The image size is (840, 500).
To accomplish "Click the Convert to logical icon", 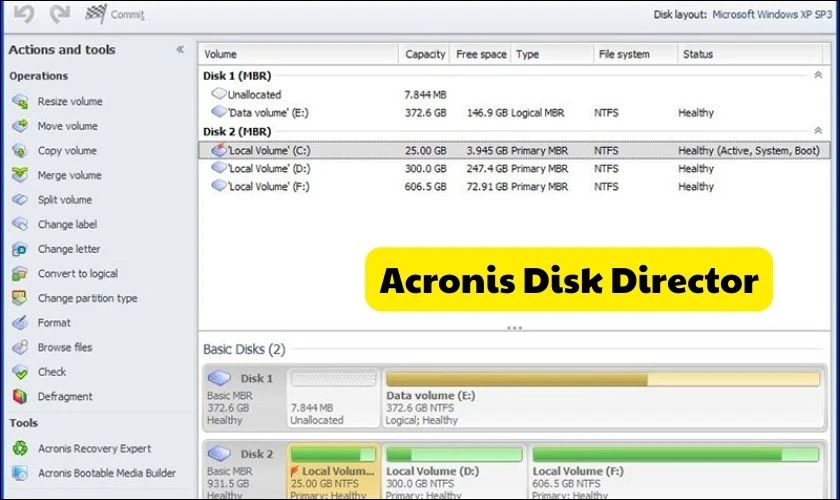I will pos(20,274).
